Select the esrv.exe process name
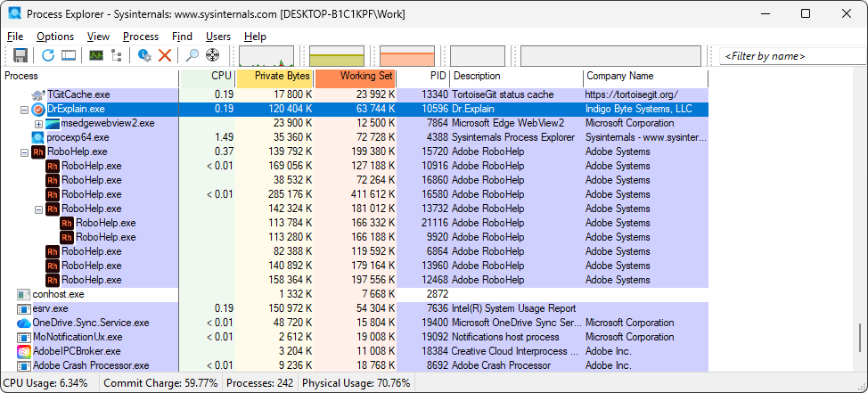The image size is (868, 393). coord(51,309)
